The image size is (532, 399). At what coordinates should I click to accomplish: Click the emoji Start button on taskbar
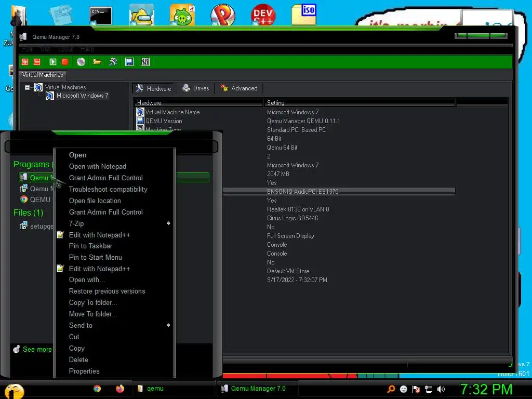click(14, 391)
